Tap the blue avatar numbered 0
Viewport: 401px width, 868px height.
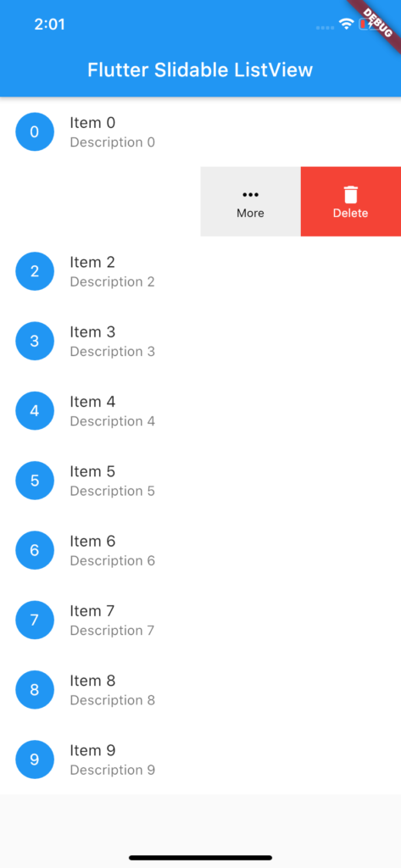tap(35, 131)
